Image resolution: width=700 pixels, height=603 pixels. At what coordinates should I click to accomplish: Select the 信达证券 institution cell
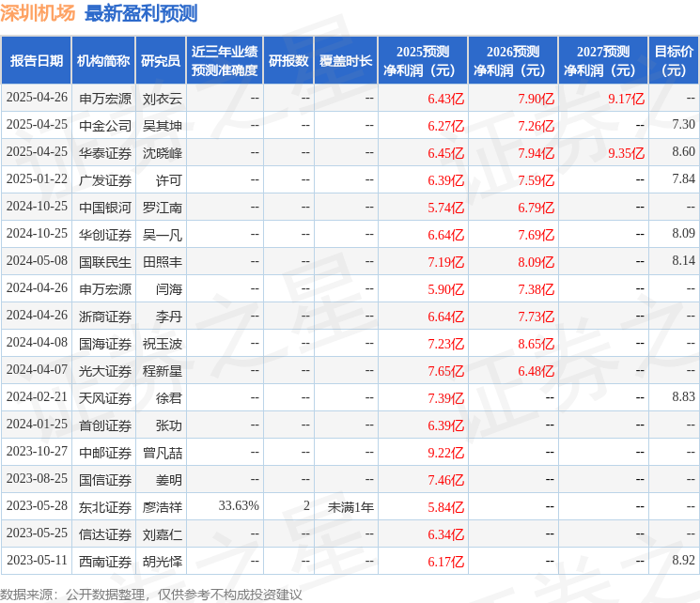(x=105, y=534)
